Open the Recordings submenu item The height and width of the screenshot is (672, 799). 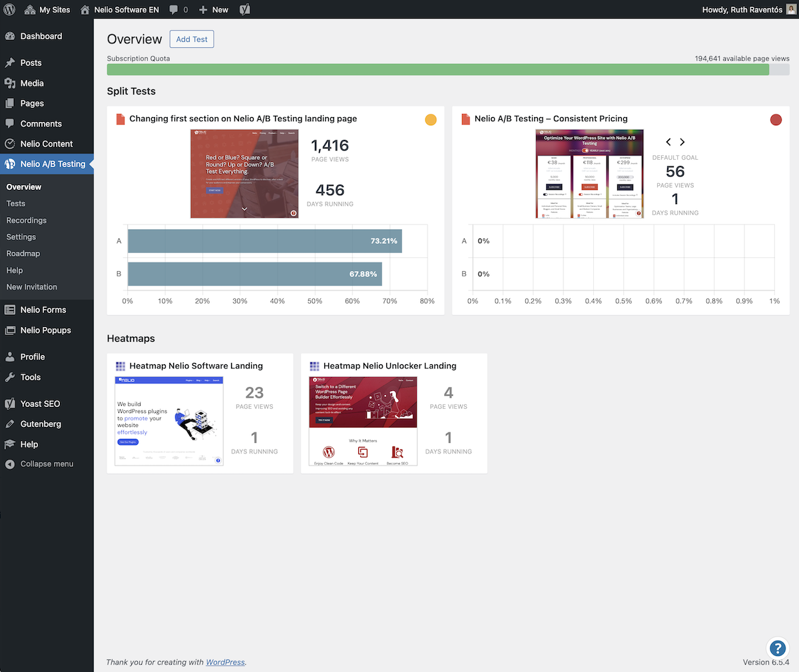point(27,220)
